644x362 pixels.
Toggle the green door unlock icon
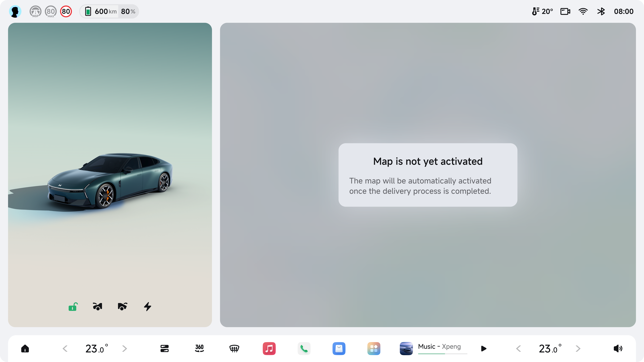coord(73,307)
